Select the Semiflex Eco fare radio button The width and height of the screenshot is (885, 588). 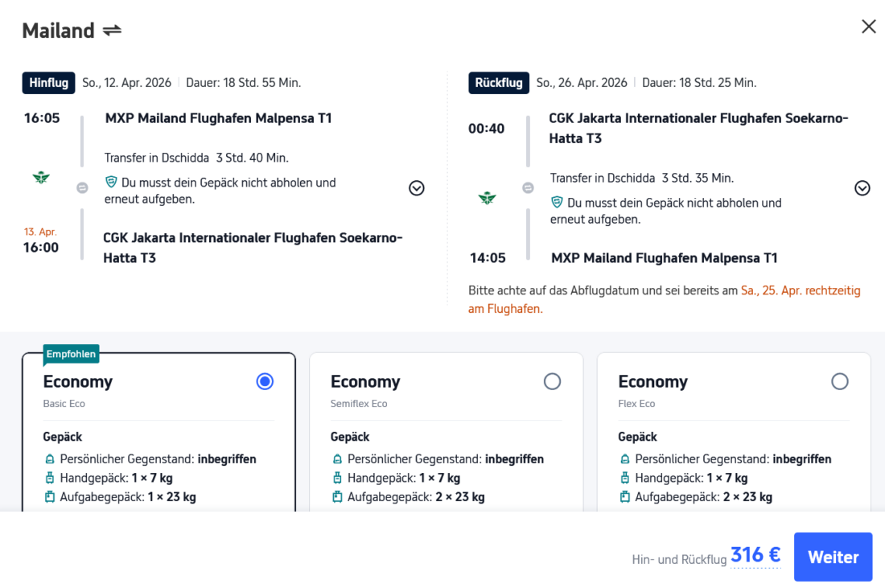click(x=552, y=381)
